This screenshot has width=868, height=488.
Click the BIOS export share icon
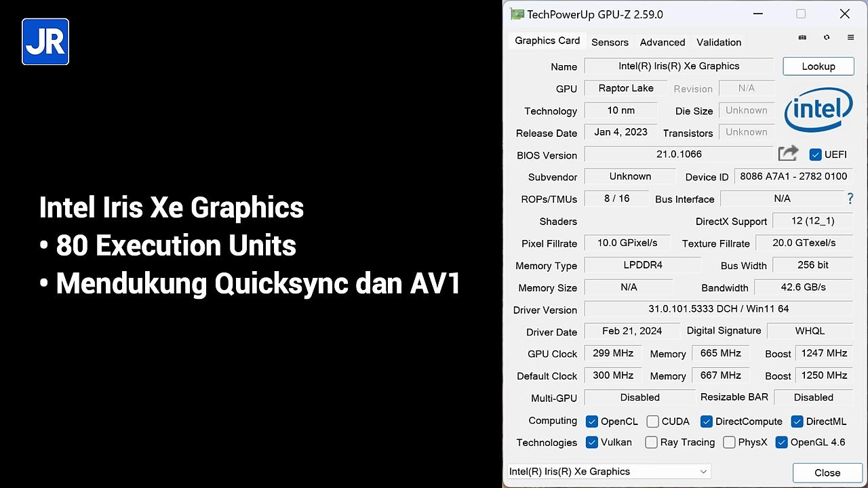(788, 154)
